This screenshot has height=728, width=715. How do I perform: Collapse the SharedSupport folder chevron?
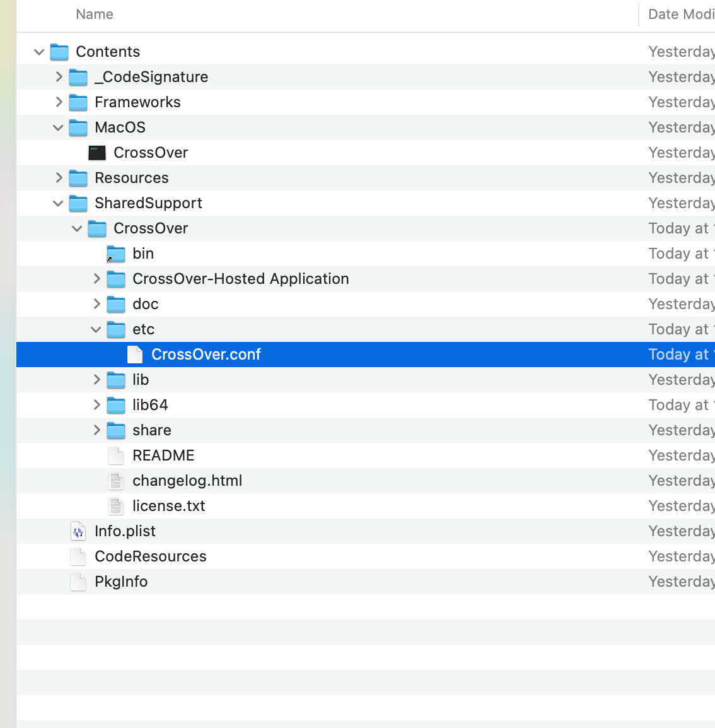point(58,203)
